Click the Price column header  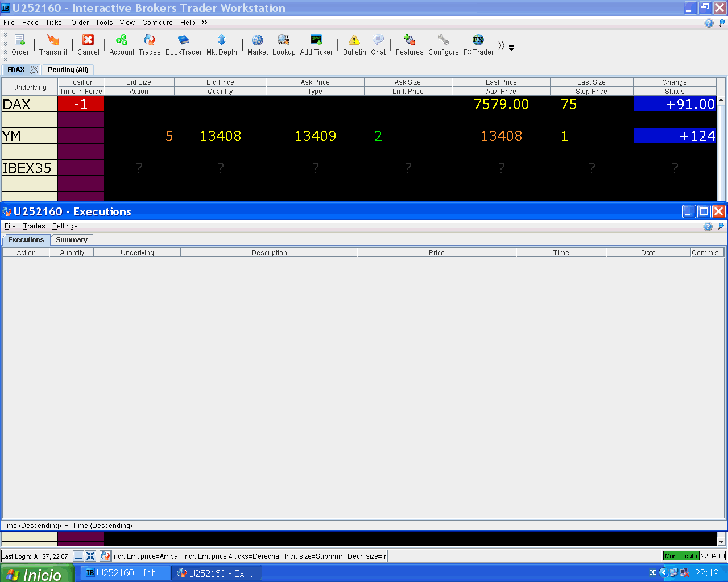(436, 253)
